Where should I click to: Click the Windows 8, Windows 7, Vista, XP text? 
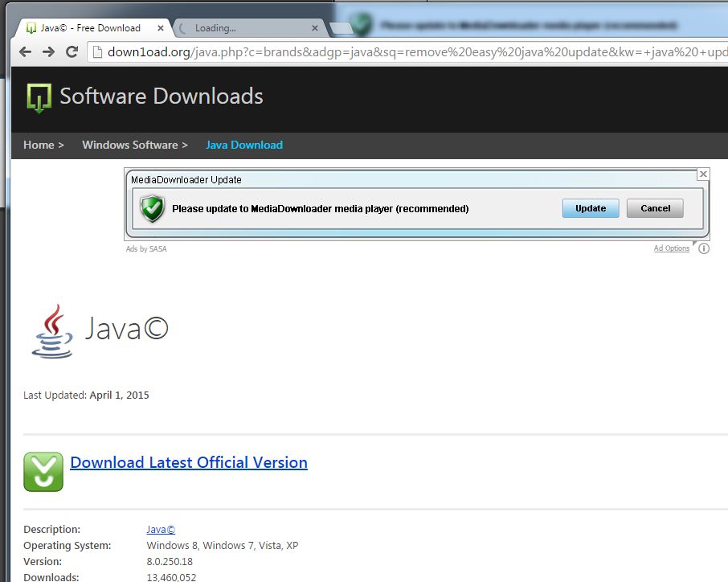pyautogui.click(x=223, y=545)
